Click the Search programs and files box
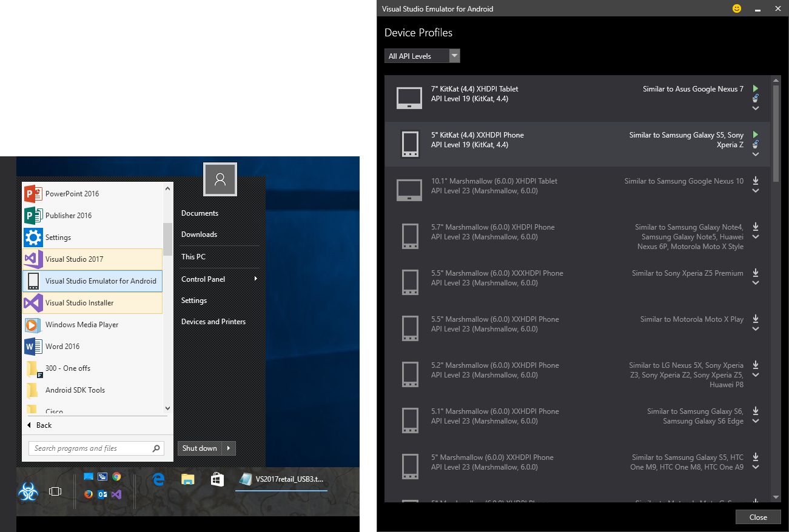Screen dimensions: 789x532 96,448
